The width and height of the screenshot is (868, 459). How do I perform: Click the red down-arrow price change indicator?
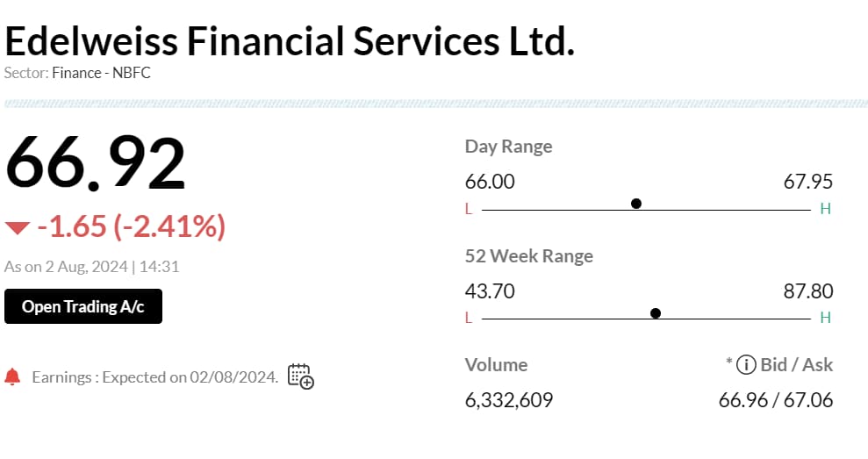point(18,227)
